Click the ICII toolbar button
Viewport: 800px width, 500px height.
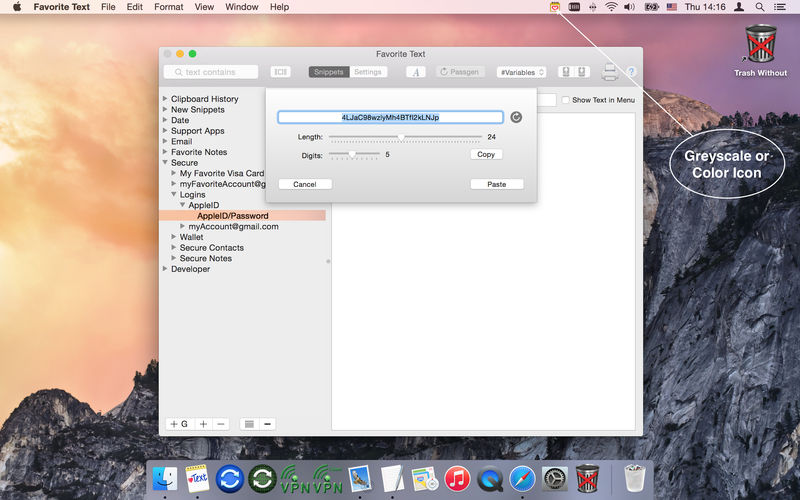click(281, 72)
